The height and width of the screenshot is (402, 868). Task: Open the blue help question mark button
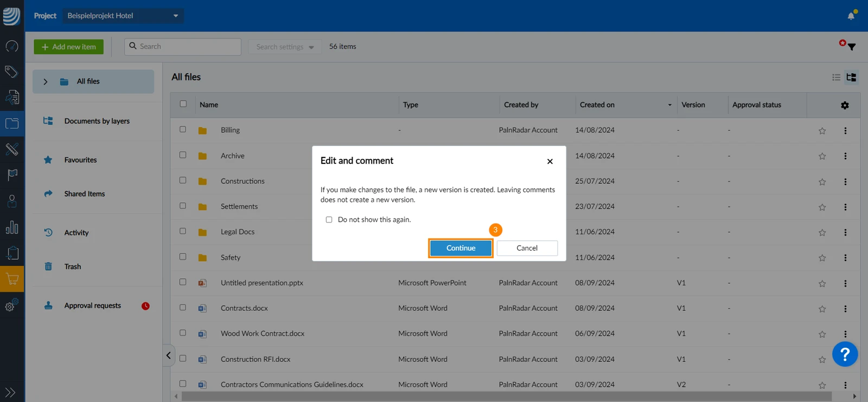click(x=845, y=354)
